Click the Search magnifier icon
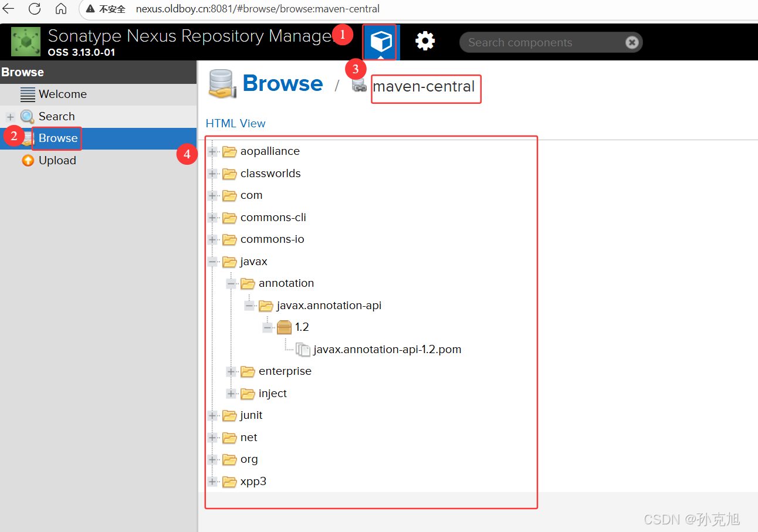758x532 pixels. click(x=28, y=116)
